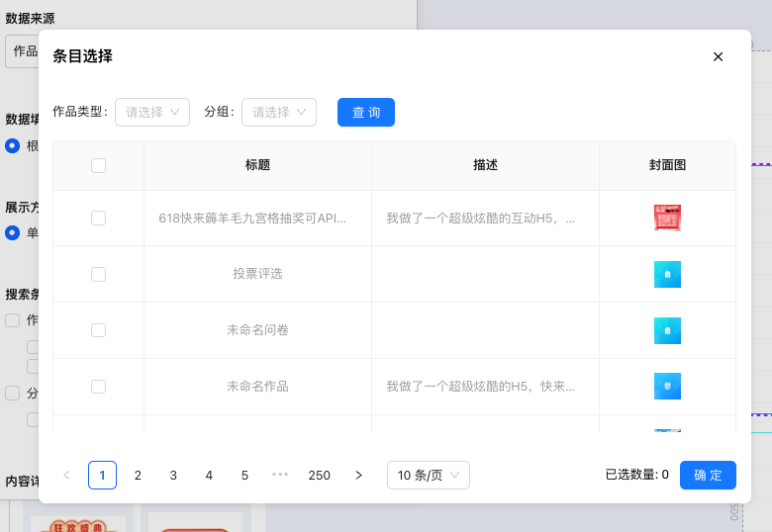
Task: Jump to last page 250
Action: (319, 476)
